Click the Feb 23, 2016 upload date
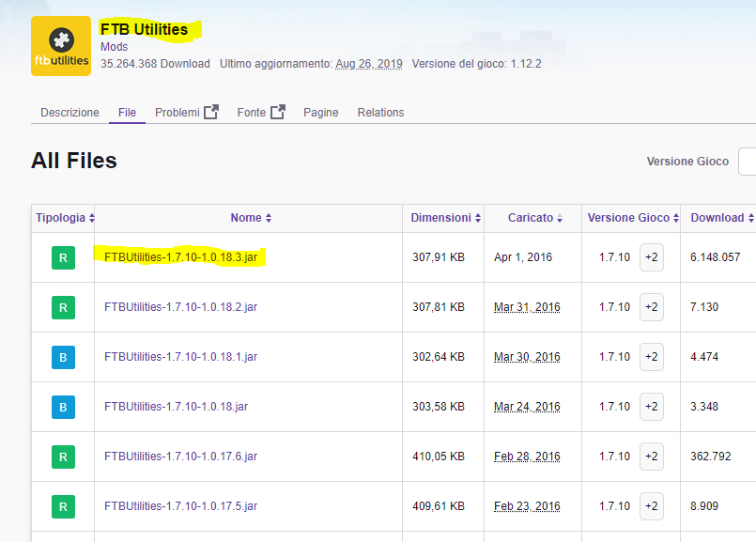The width and height of the screenshot is (756, 542). tap(527, 506)
